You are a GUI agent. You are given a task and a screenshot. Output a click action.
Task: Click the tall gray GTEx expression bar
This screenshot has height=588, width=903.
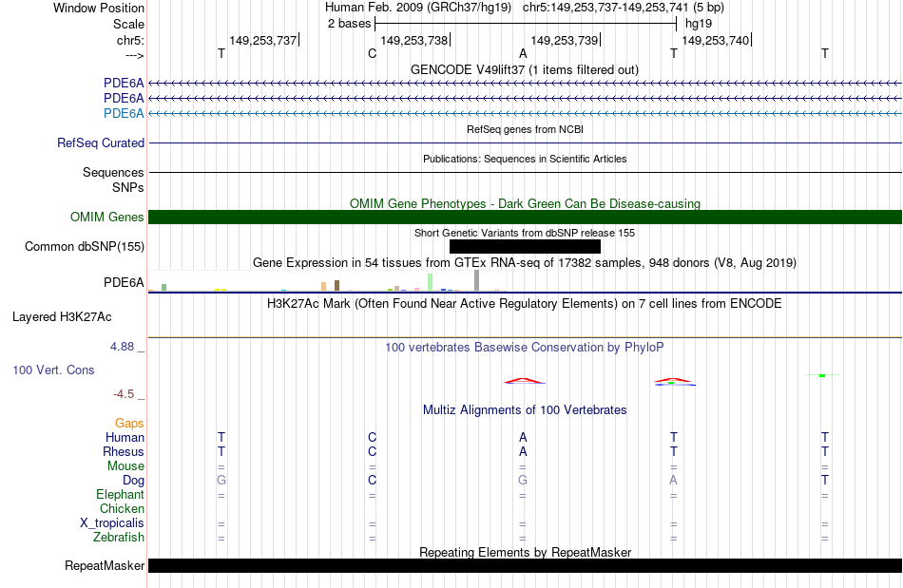[x=477, y=280]
